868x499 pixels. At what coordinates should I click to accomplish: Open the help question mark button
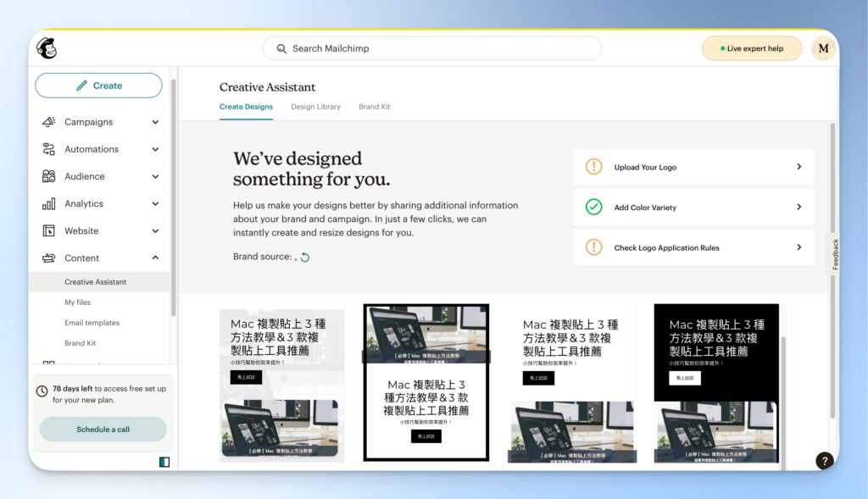click(x=824, y=461)
